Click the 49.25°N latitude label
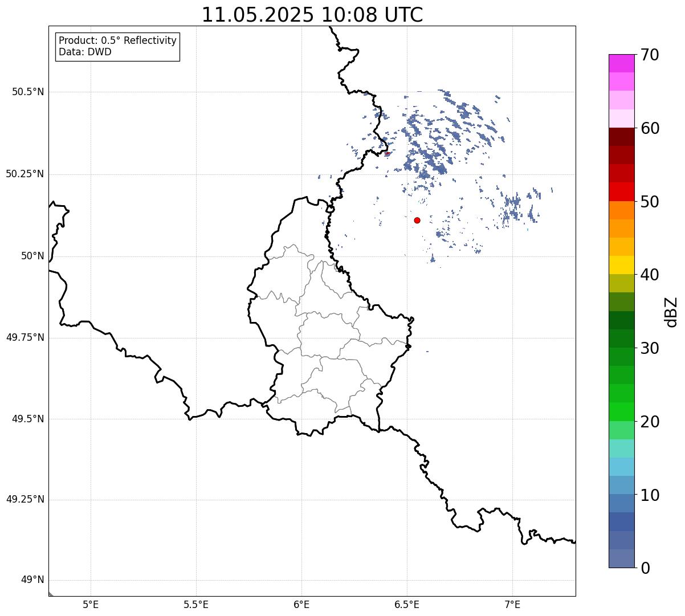This screenshot has height=616, width=685. pos(25,500)
